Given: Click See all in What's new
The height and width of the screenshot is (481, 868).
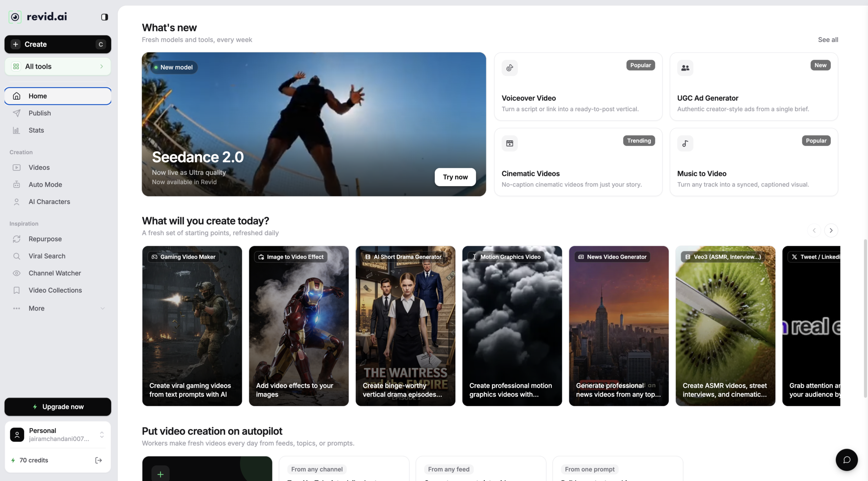Looking at the screenshot, I should (828, 40).
